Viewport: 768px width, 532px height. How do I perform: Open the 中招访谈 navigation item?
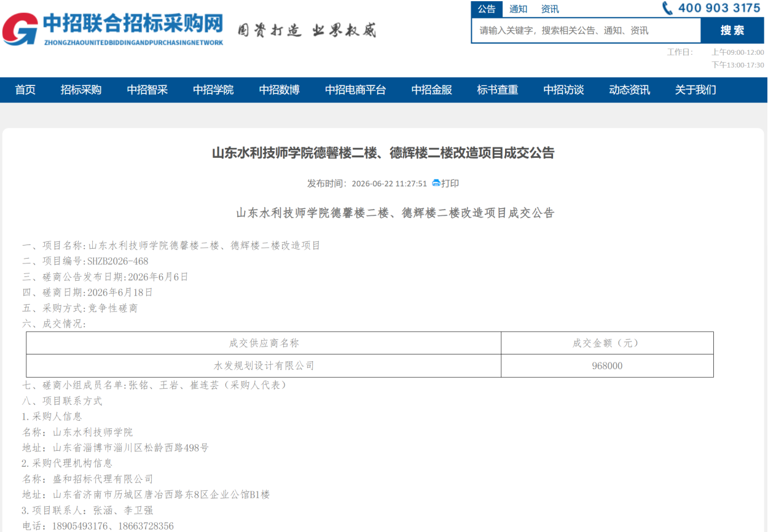[563, 90]
